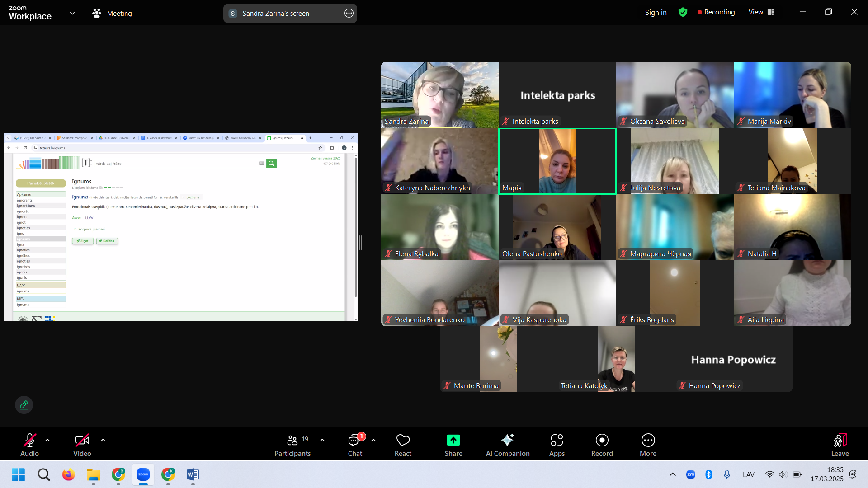Expand audio settings arrow
Image resolution: width=868 pixels, height=488 pixels.
47,440
